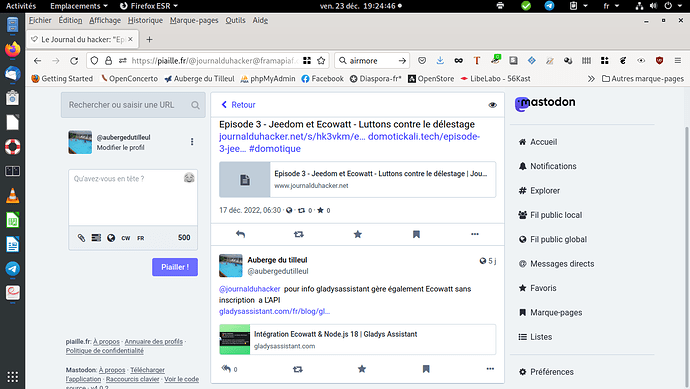Favourite the Auberge du tilleul reply
This screenshot has height=389, width=690.
tap(362, 369)
